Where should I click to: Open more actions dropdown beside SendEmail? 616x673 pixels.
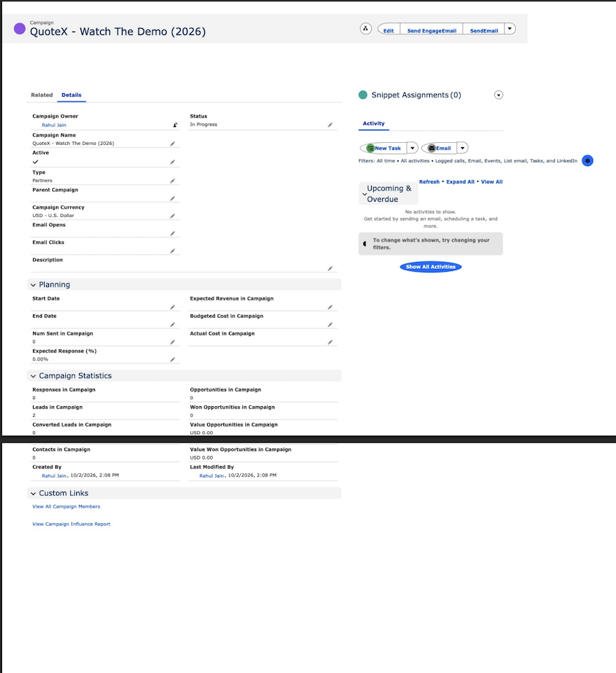click(x=510, y=29)
